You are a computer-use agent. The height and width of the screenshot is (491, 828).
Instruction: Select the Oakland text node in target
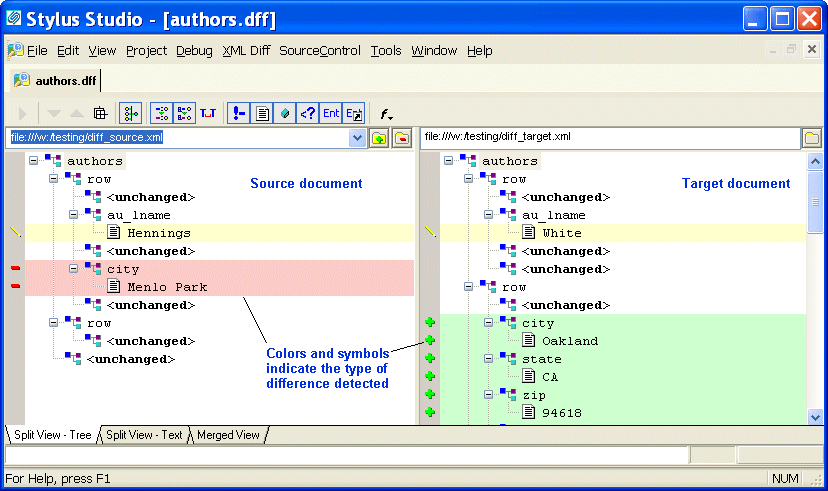570,341
